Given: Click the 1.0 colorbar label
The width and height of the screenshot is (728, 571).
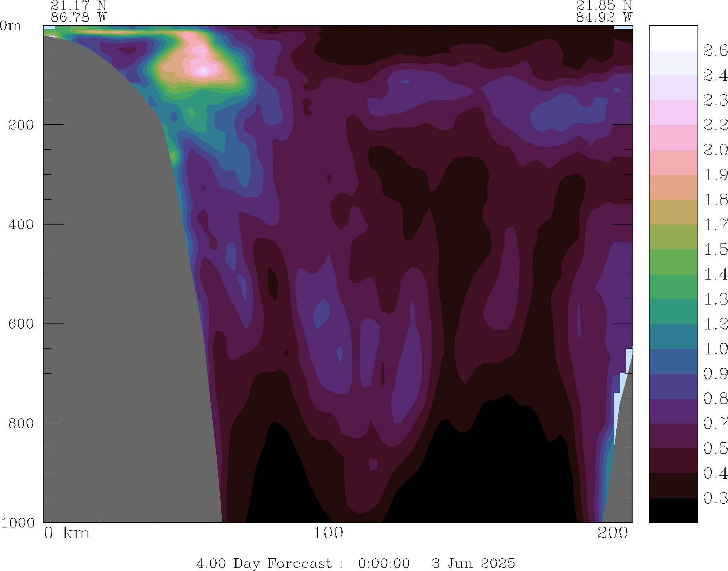Looking at the screenshot, I should 715,349.
